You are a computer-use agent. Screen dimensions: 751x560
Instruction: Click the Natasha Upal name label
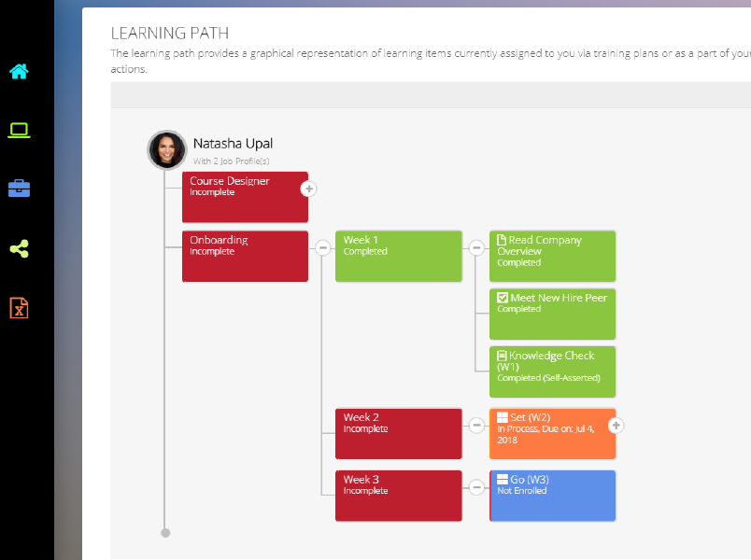click(x=233, y=144)
